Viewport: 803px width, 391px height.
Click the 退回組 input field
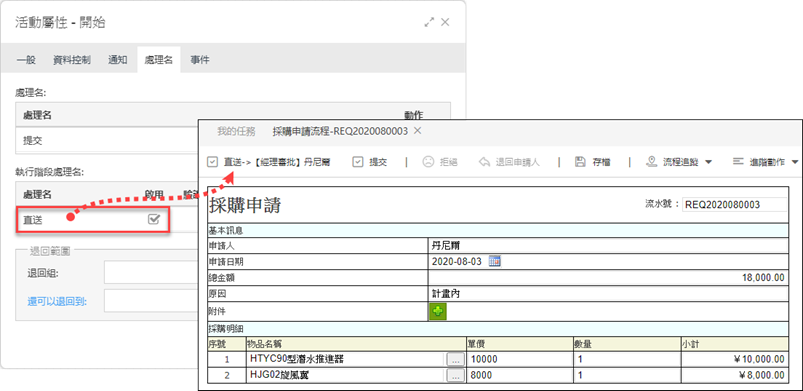(152, 273)
